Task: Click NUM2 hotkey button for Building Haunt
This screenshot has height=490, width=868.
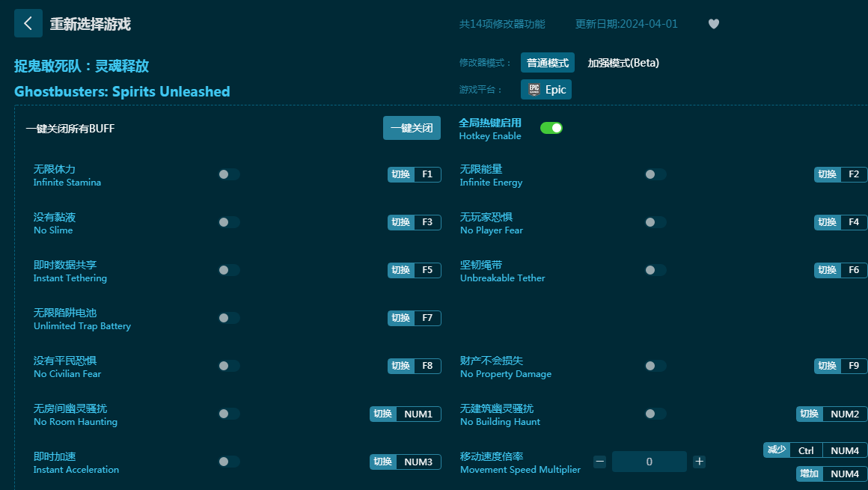Action: click(831, 414)
